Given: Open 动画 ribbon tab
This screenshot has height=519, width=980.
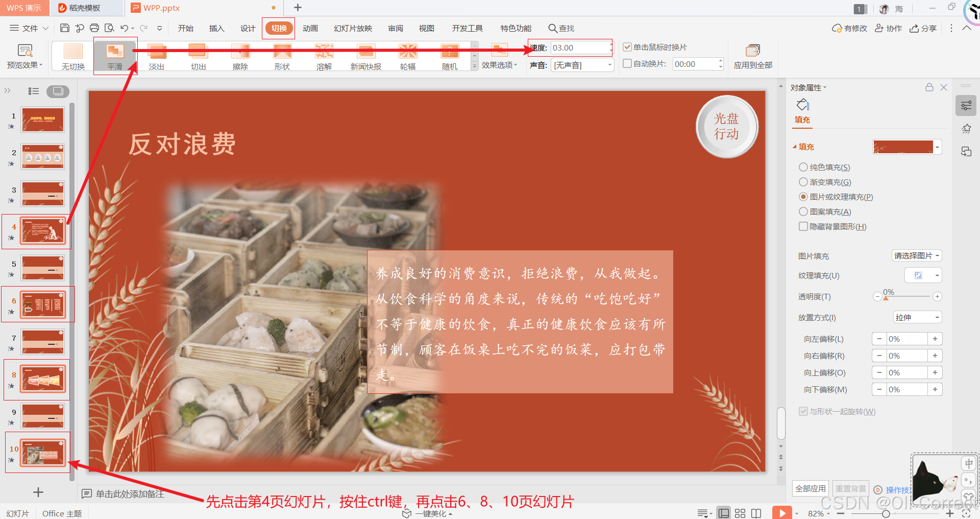Looking at the screenshot, I should pyautogui.click(x=310, y=28).
